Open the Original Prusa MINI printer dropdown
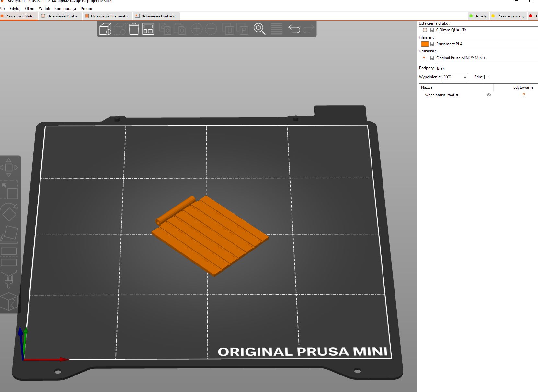Viewport: 538px width, 392px height. (x=478, y=58)
